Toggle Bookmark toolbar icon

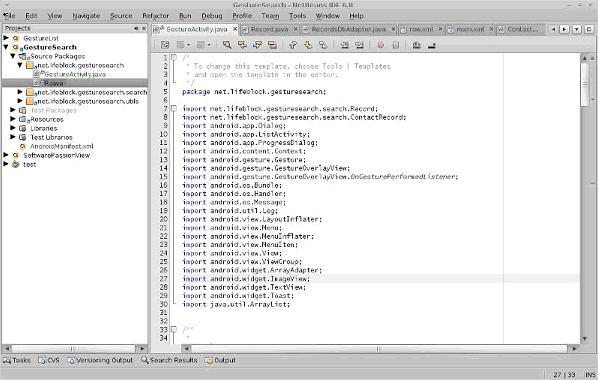point(323,45)
